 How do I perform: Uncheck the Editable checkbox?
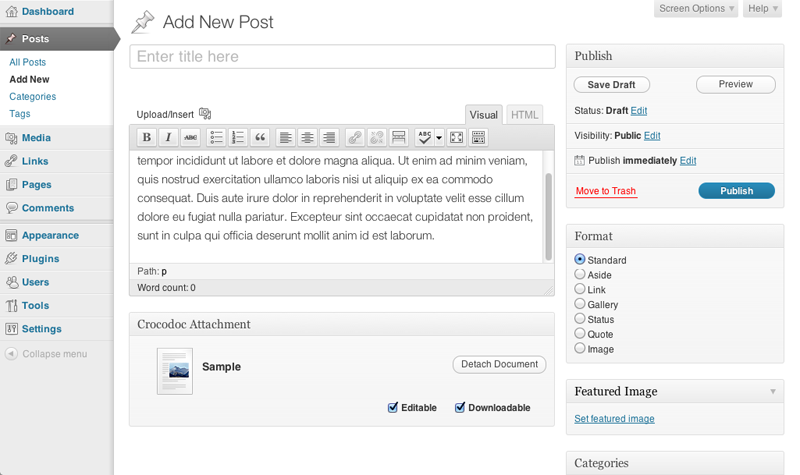click(x=392, y=408)
